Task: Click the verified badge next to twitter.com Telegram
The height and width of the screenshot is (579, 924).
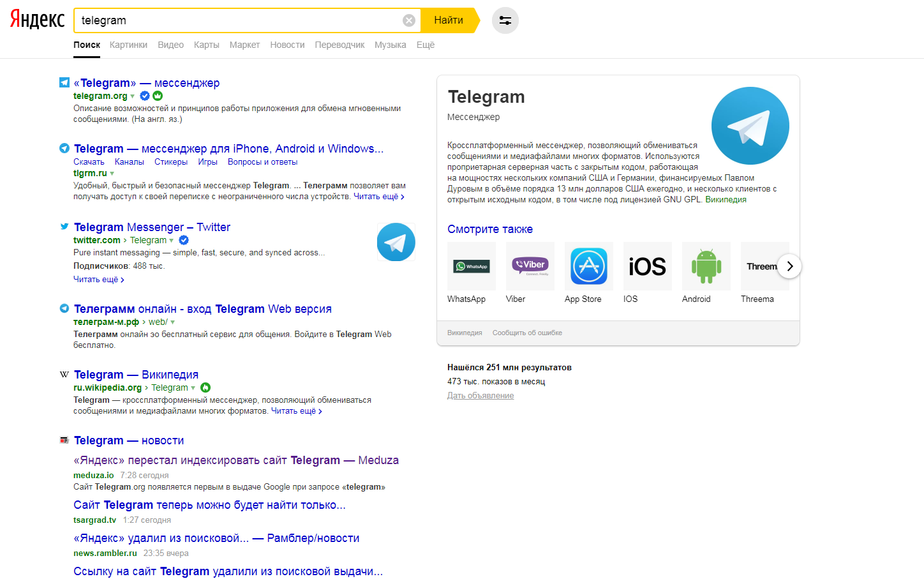Action: click(184, 240)
